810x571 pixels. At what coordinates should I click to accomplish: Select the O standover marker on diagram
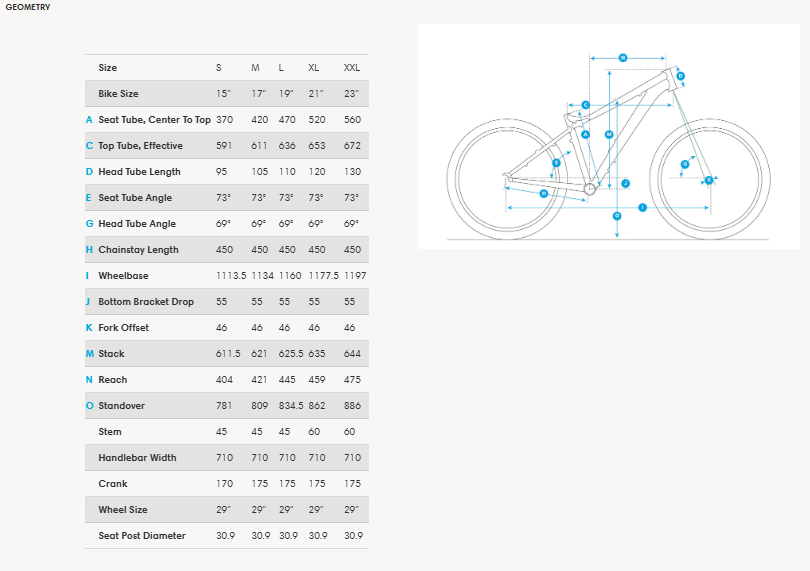[617, 215]
